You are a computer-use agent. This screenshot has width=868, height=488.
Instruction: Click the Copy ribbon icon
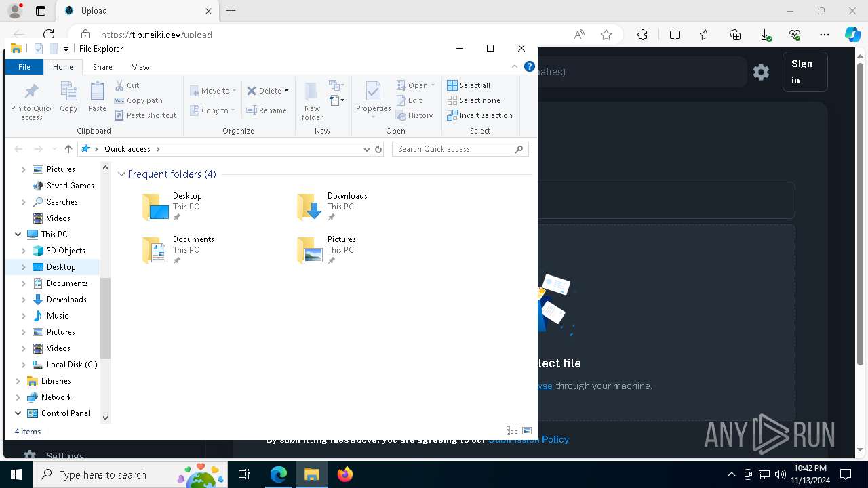(68, 91)
